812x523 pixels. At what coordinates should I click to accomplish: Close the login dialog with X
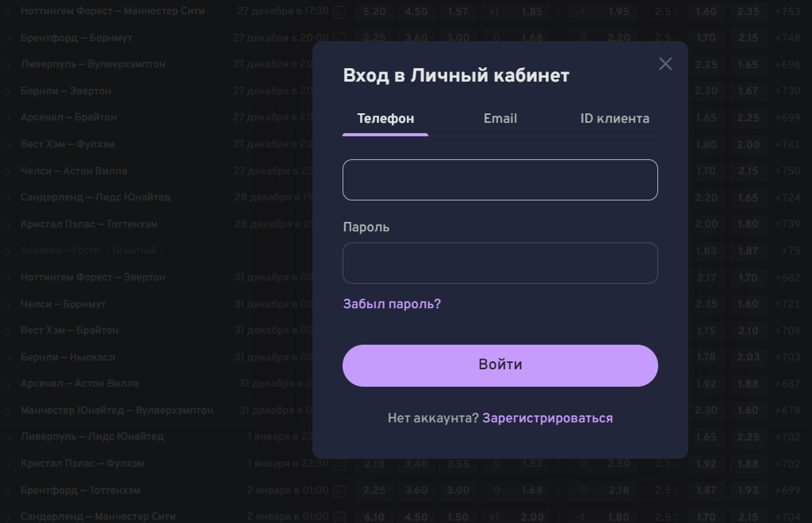coord(665,64)
